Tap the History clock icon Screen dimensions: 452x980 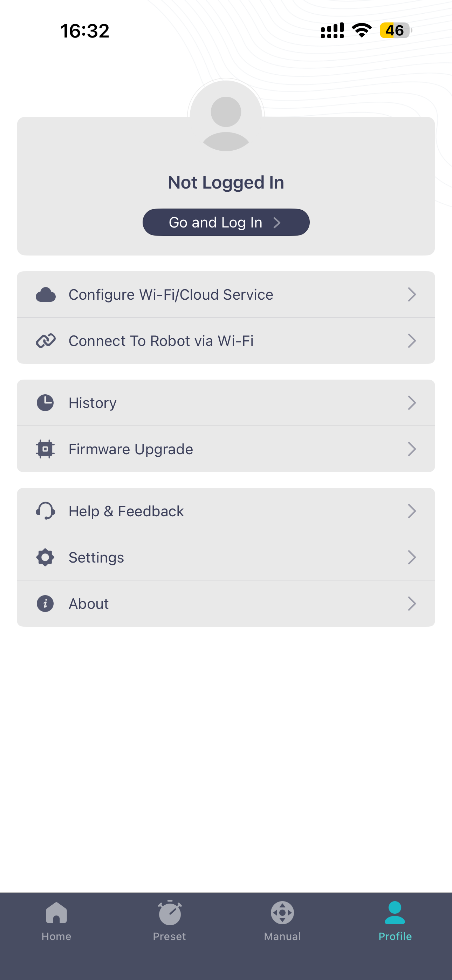pos(45,403)
